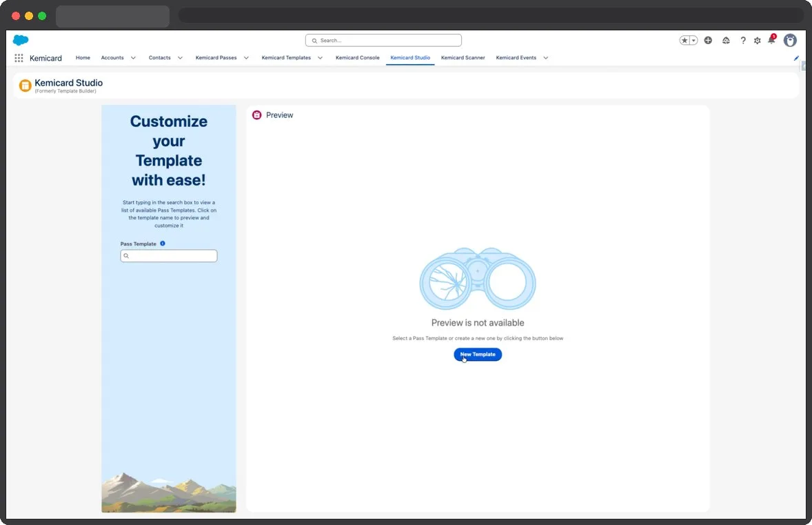Screen dimensions: 812x525
Task: Click the Salesforce cloud logo
Action: click(x=21, y=40)
